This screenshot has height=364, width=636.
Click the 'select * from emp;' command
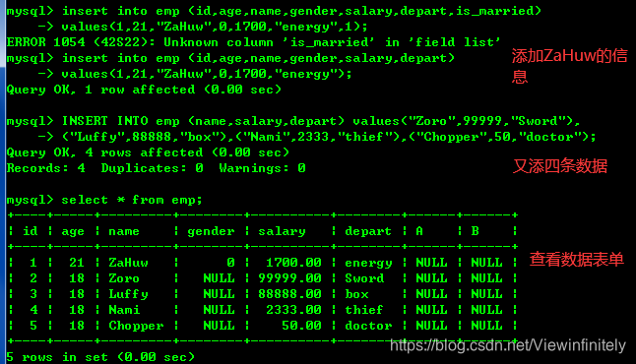132,200
